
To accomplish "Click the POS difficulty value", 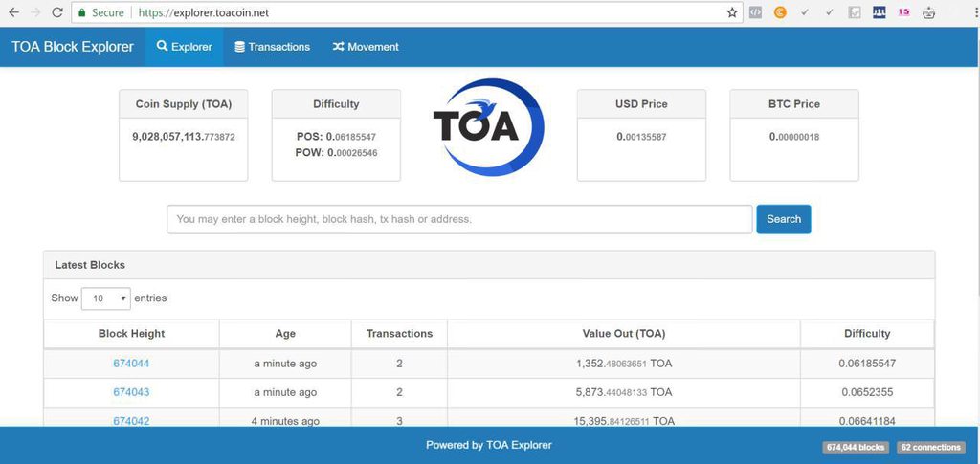I will (336, 137).
